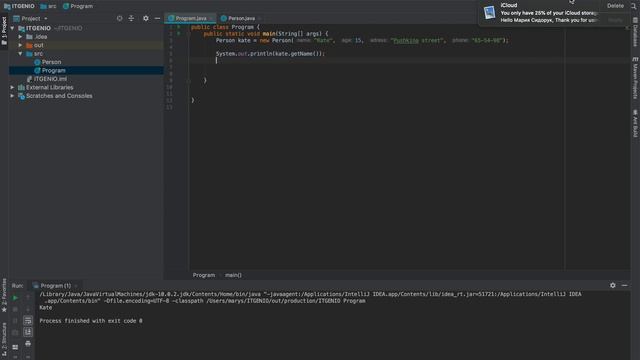Collapse the src folder

[x=20, y=53]
